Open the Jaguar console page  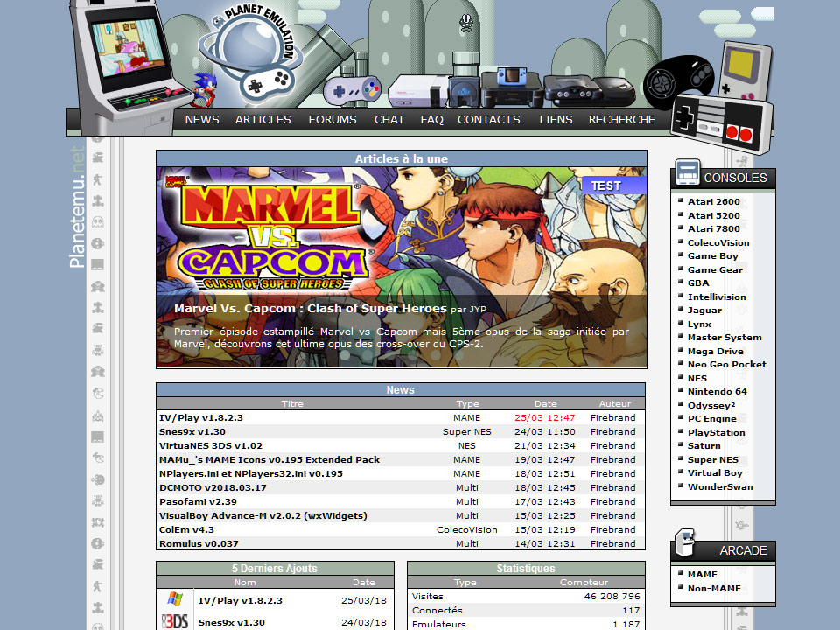(704, 310)
